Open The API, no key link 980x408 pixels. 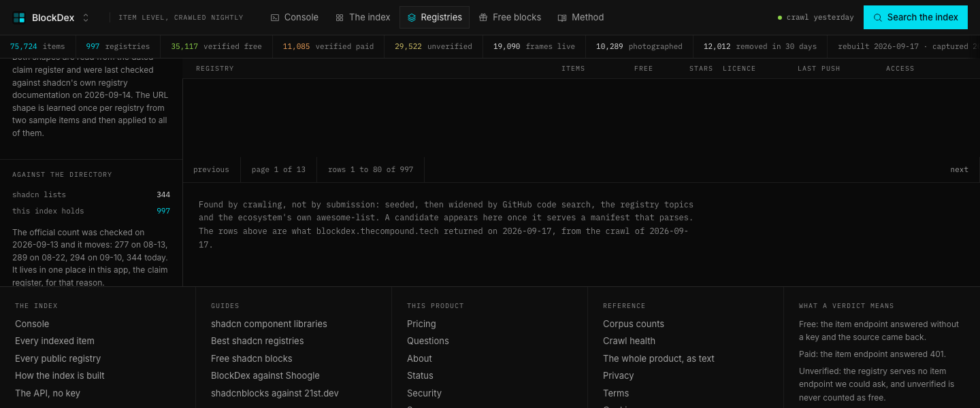pyautogui.click(x=48, y=394)
